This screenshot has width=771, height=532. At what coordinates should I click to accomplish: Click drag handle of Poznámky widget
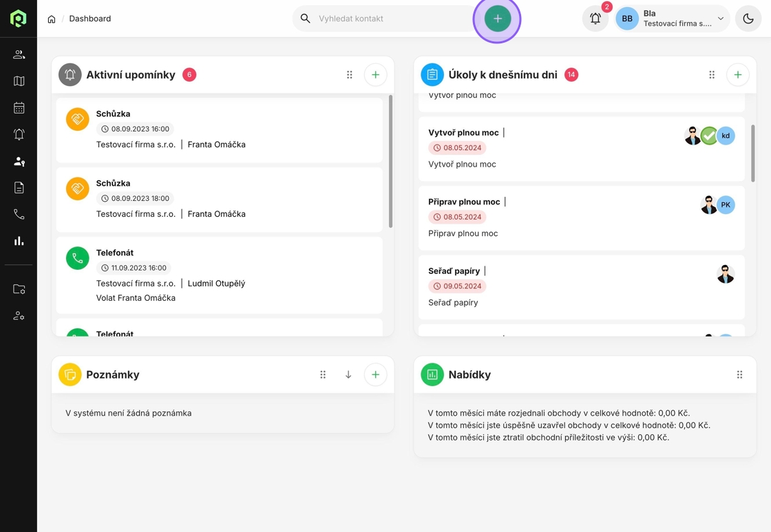pos(323,374)
